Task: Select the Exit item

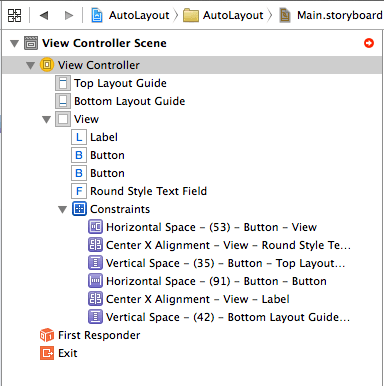Action: click(68, 353)
